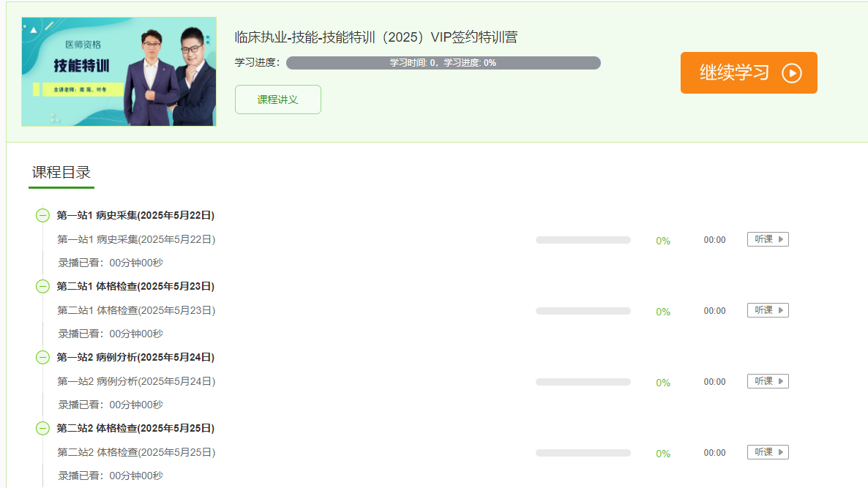Open lesson 第二站2 体格检查(2025年5月25日)
This screenshot has width=868, height=488.
pyautogui.click(x=136, y=452)
